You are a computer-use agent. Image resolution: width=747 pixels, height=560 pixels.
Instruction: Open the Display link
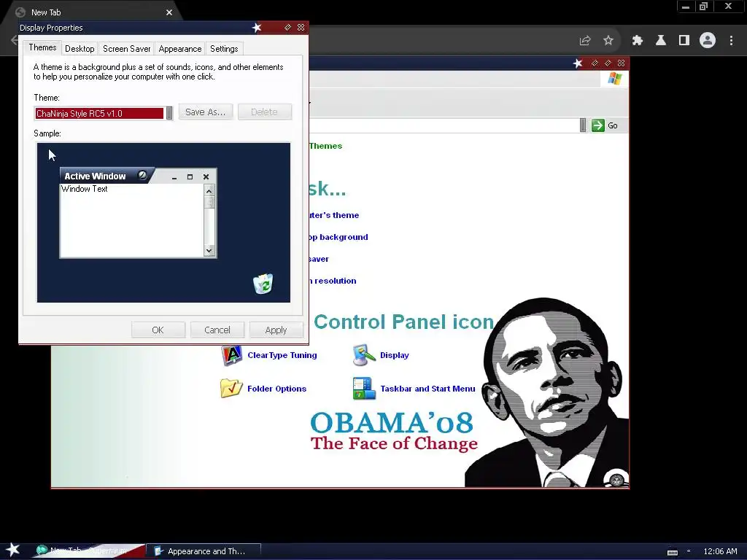(x=395, y=355)
